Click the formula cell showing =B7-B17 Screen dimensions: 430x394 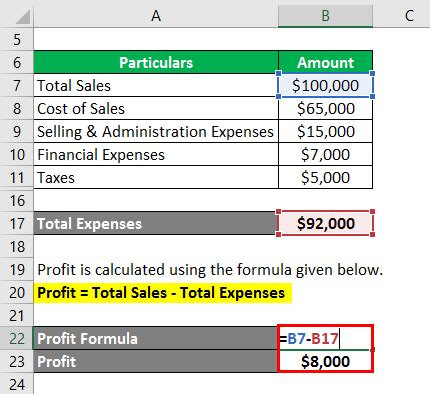(x=325, y=338)
